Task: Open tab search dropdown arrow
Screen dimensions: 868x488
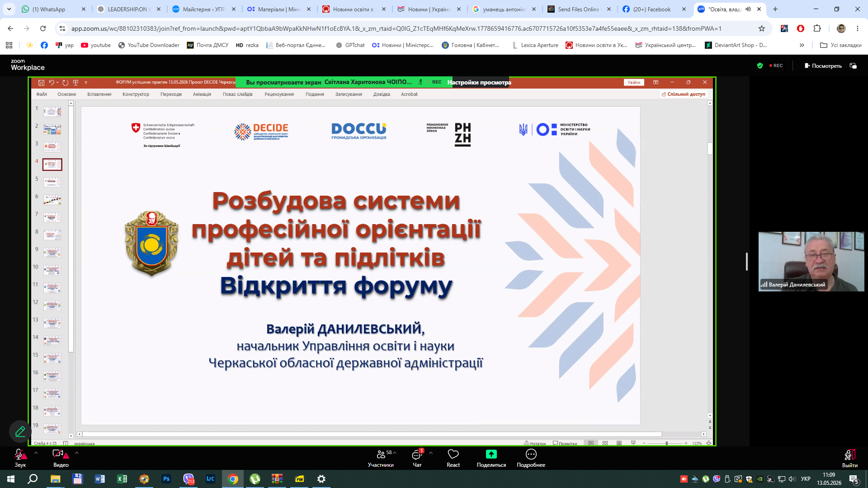Action: pyautogui.click(x=9, y=9)
